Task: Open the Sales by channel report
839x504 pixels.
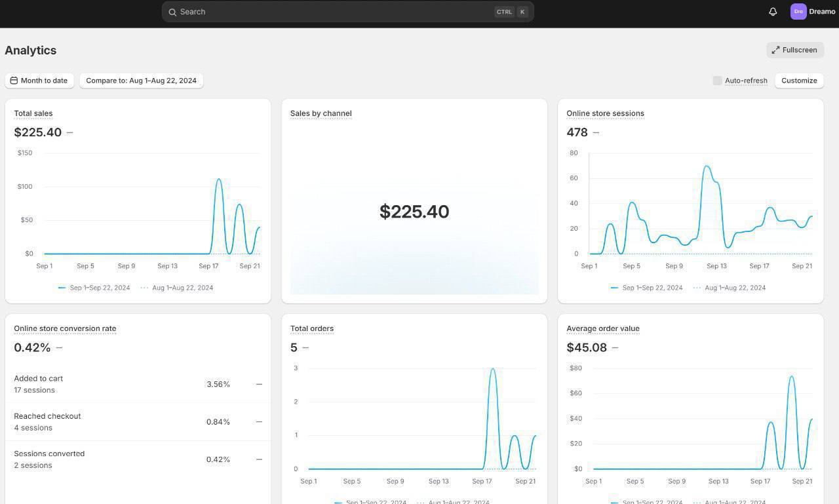Action: pos(321,113)
